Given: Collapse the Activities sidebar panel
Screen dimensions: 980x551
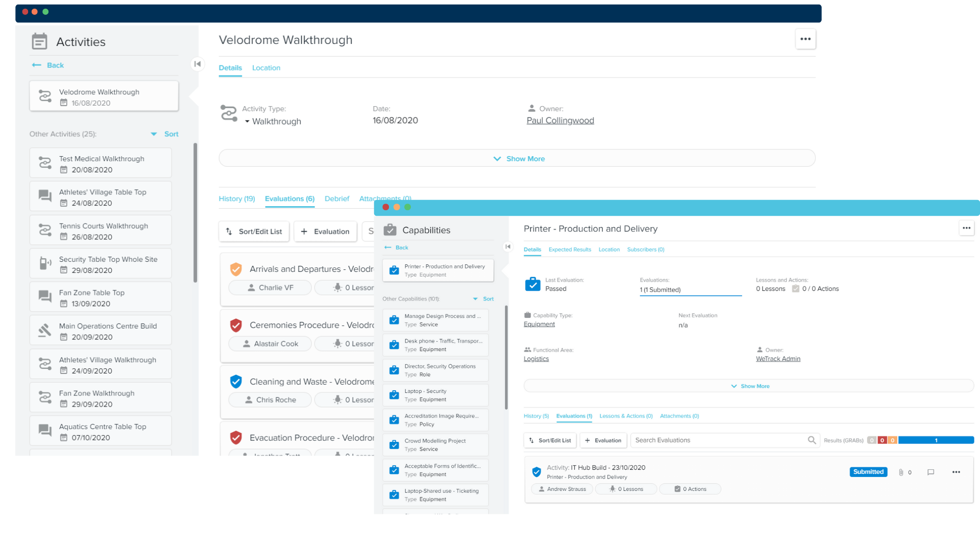Looking at the screenshot, I should click(198, 64).
